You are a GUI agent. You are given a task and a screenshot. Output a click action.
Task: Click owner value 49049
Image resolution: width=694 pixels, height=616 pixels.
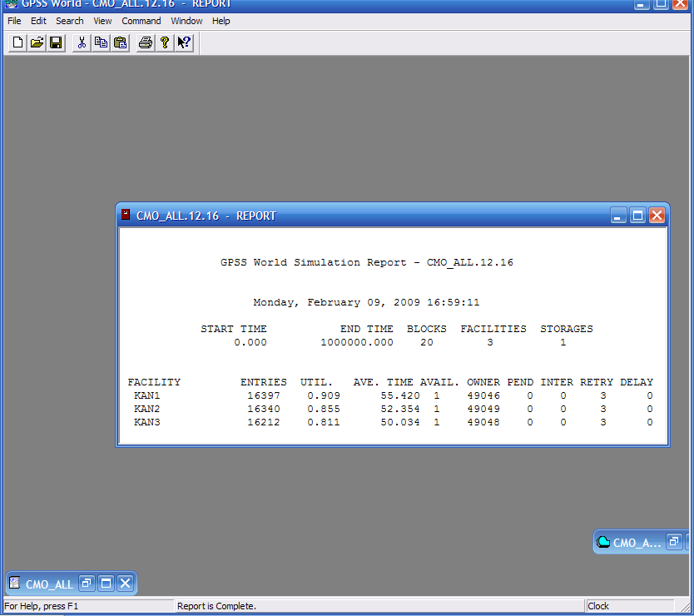coord(483,409)
